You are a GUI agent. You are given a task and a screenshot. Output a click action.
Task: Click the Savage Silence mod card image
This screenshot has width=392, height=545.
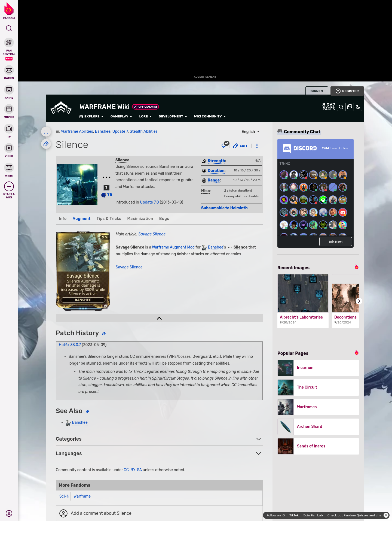[83, 271]
